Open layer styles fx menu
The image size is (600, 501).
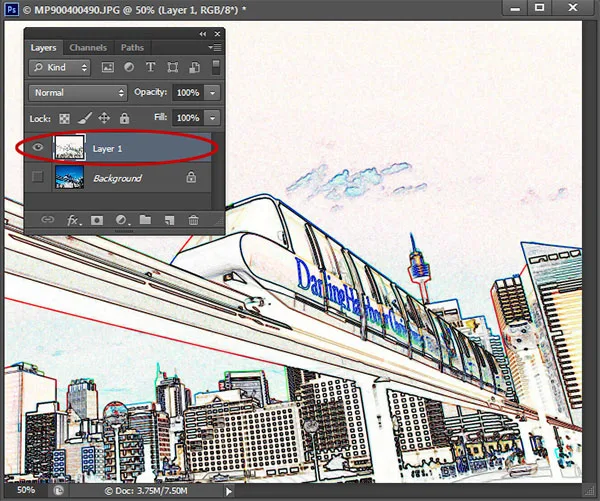coord(74,220)
